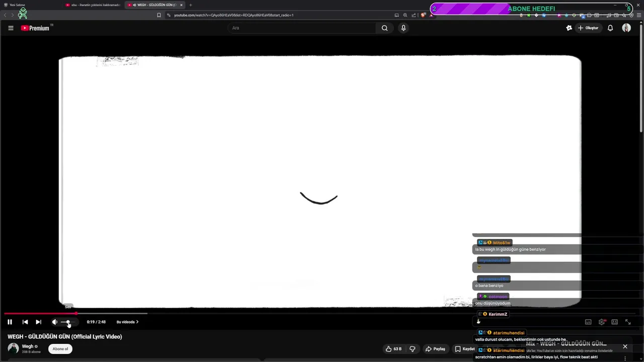Viewport: 644px width, 362px height.
Task: Open the Brave Shields lion icon
Action: pos(423,15)
